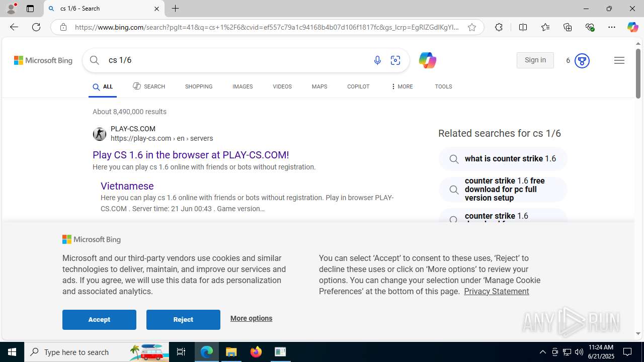Open Tab actions menu icon
644x362 pixels.
click(30, 9)
